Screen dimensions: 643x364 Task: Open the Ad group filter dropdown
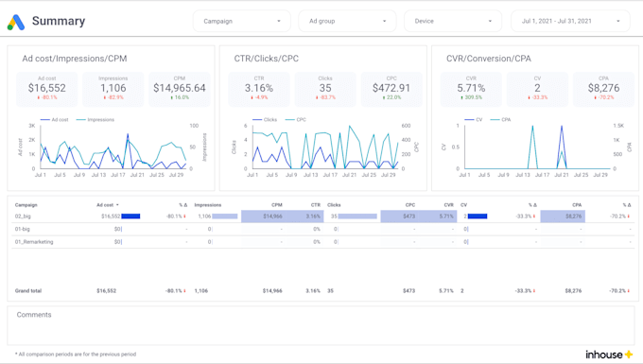click(x=347, y=21)
